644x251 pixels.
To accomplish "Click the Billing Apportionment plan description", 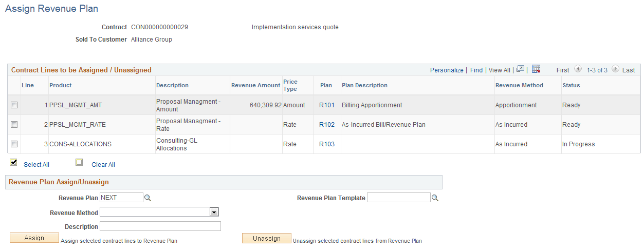I will [x=372, y=105].
